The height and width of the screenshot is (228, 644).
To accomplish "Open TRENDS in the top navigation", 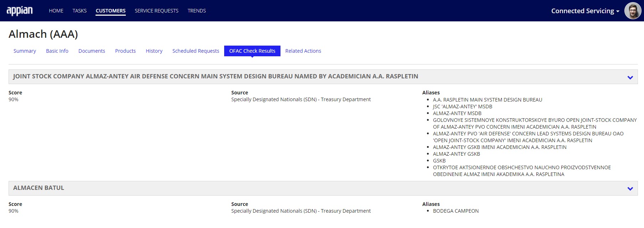I will [197, 11].
